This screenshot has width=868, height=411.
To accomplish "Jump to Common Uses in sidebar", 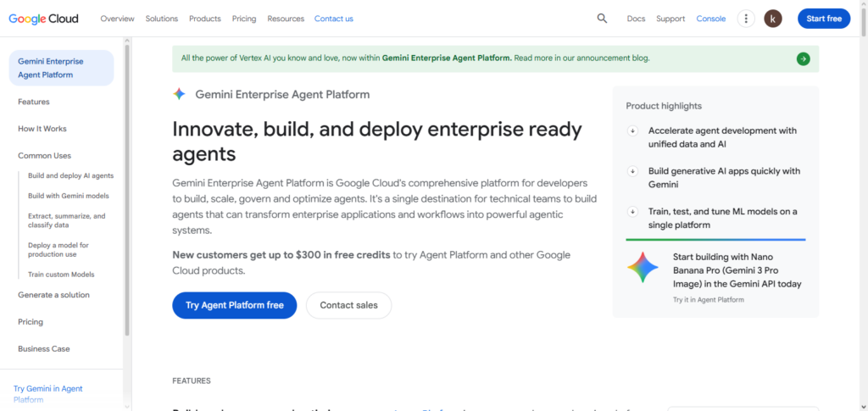I will click(44, 156).
